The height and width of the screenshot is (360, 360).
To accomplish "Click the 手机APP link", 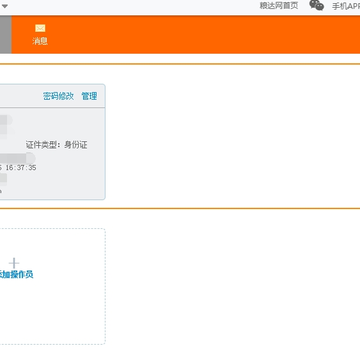I will (x=346, y=6).
